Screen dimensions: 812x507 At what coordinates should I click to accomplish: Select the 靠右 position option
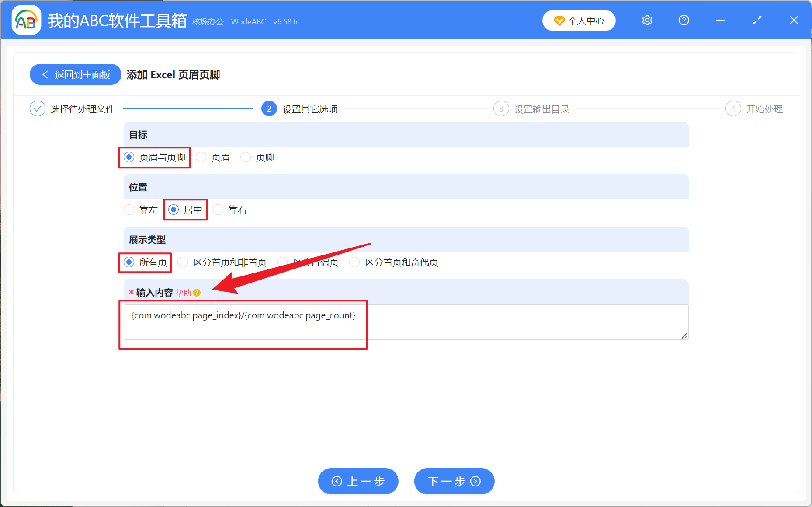(x=218, y=210)
